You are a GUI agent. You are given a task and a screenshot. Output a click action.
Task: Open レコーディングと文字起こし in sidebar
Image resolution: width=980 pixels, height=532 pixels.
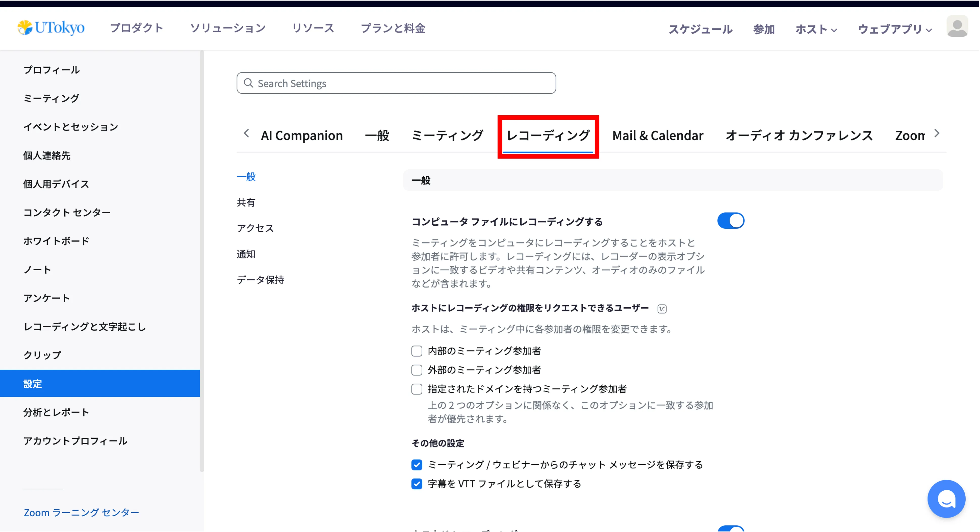pyautogui.click(x=85, y=327)
